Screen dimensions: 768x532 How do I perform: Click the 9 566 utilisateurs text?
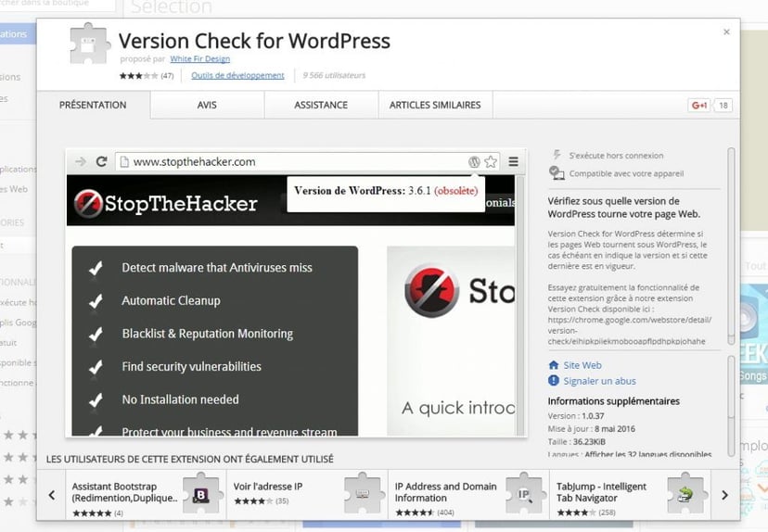coord(334,75)
